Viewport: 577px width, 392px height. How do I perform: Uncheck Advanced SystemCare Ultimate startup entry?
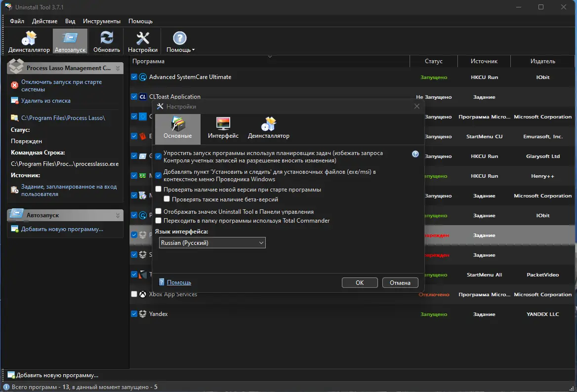tap(134, 77)
